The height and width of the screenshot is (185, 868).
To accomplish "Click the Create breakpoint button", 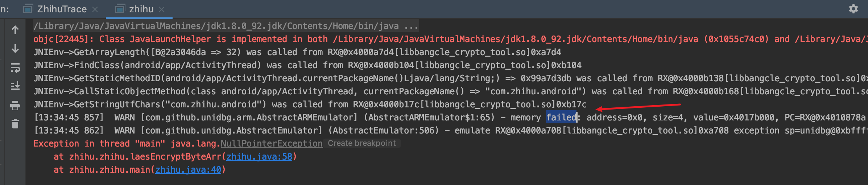I will click(x=361, y=143).
